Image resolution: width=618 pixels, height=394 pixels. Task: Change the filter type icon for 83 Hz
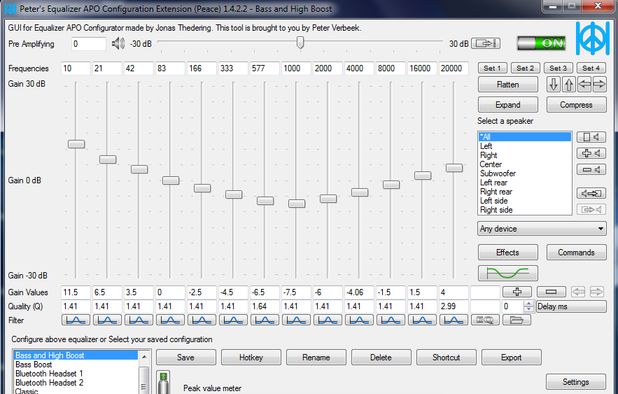[x=170, y=320]
